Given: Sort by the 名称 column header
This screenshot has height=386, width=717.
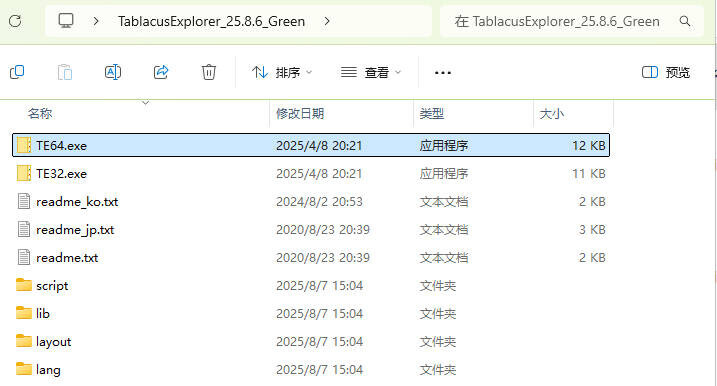Looking at the screenshot, I should [x=40, y=113].
